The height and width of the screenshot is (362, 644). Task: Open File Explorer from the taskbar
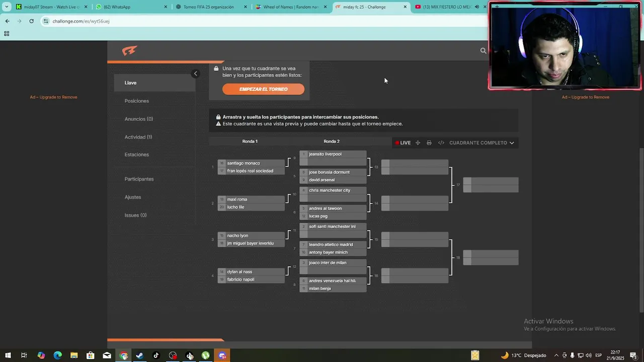click(74, 355)
